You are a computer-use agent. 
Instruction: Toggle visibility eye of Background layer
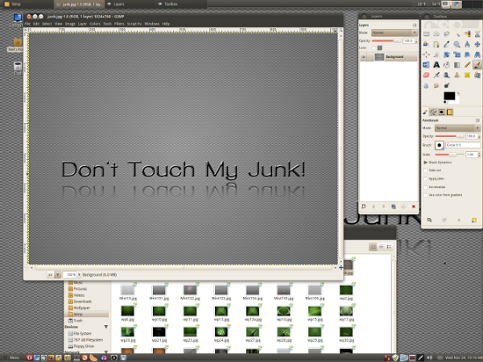coord(364,57)
